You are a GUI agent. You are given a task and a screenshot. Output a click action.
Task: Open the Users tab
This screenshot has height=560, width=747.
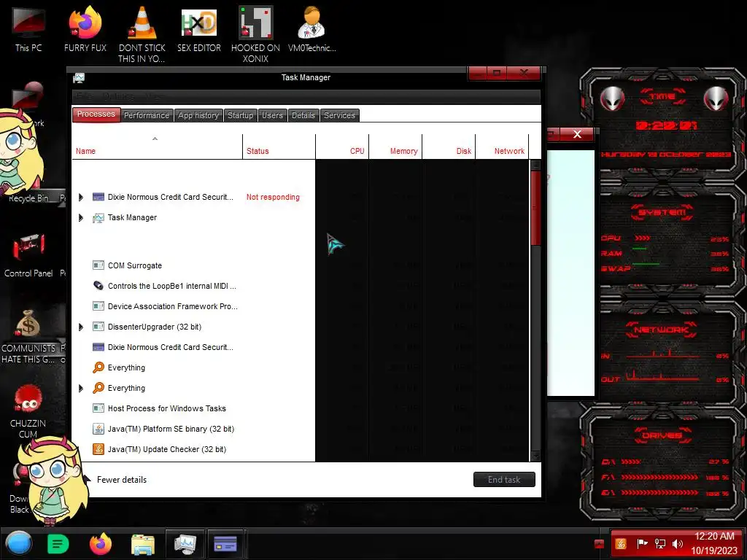(x=273, y=115)
